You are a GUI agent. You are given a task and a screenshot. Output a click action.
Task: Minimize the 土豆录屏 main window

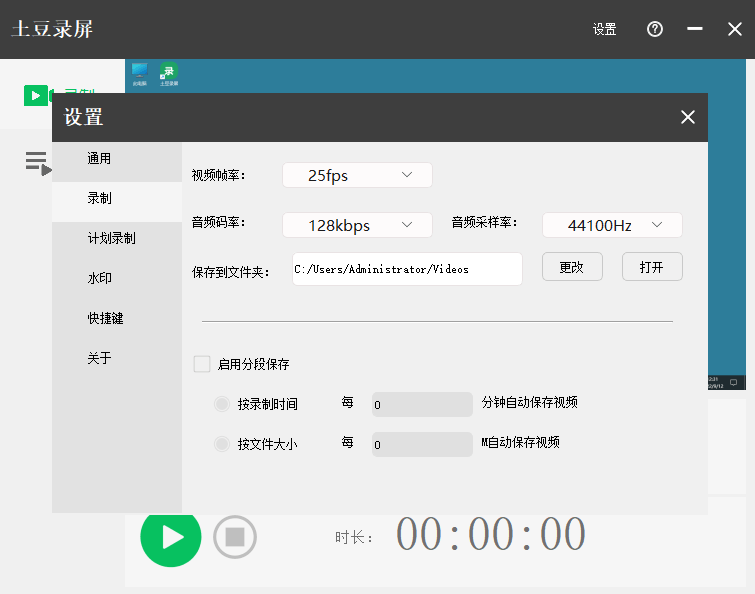(x=695, y=29)
